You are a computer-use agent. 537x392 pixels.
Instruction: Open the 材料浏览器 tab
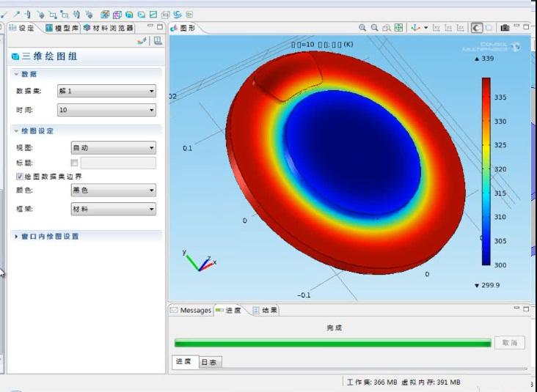pyautogui.click(x=109, y=28)
